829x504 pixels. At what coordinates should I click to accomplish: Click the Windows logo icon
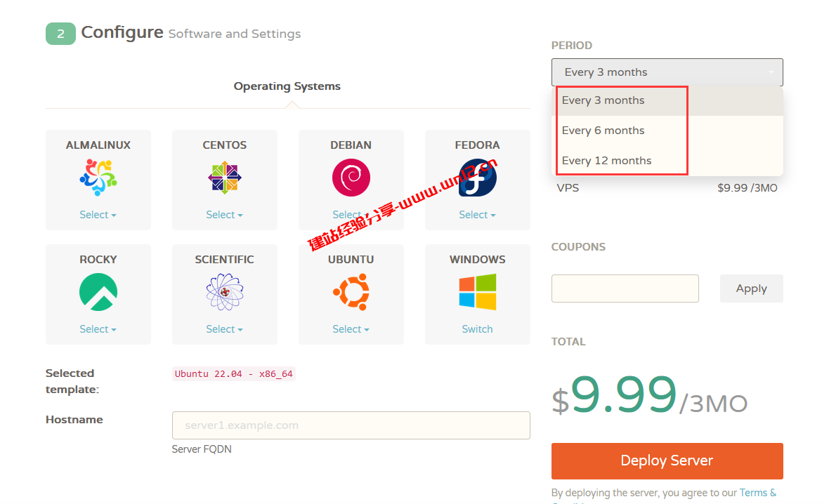478,291
